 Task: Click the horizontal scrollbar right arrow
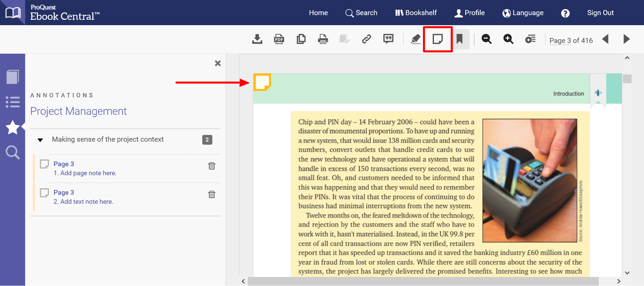[619, 281]
